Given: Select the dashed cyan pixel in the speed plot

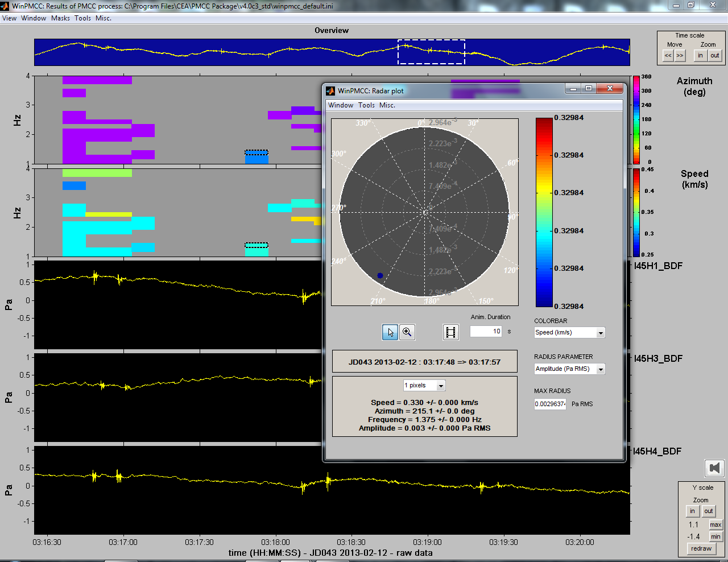Looking at the screenshot, I should (x=257, y=245).
